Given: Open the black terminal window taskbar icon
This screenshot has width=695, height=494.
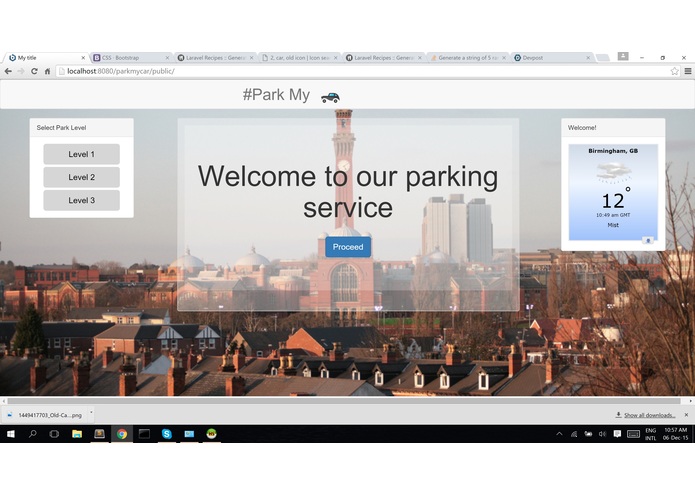Looking at the screenshot, I should [x=144, y=434].
